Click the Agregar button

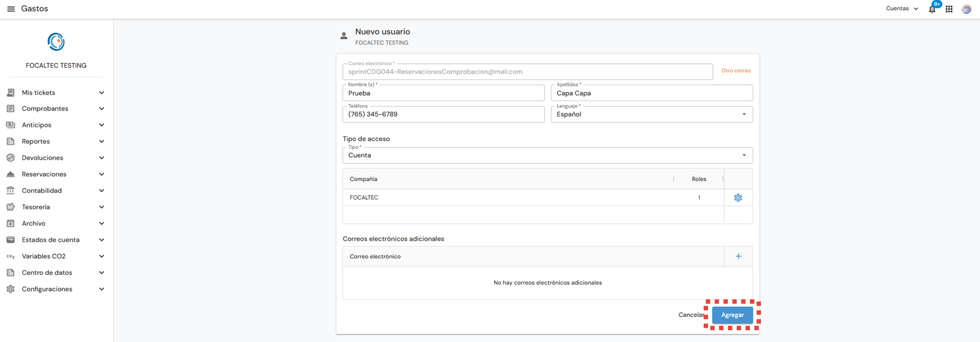tap(733, 315)
